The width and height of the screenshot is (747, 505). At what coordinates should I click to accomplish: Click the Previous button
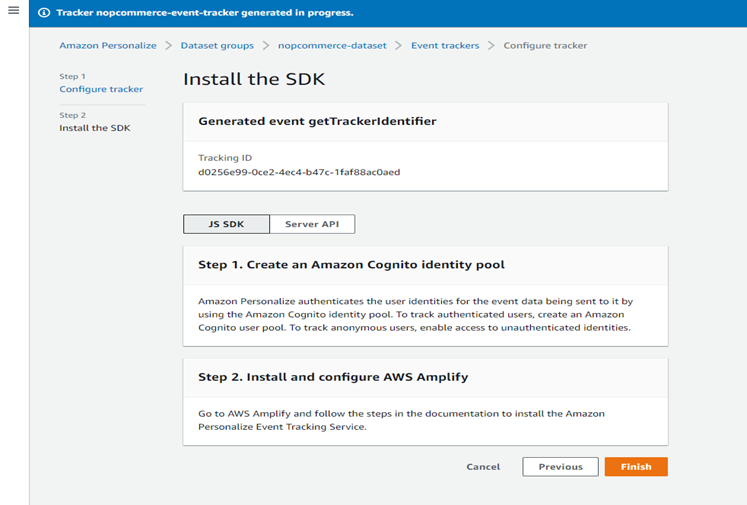(x=560, y=467)
